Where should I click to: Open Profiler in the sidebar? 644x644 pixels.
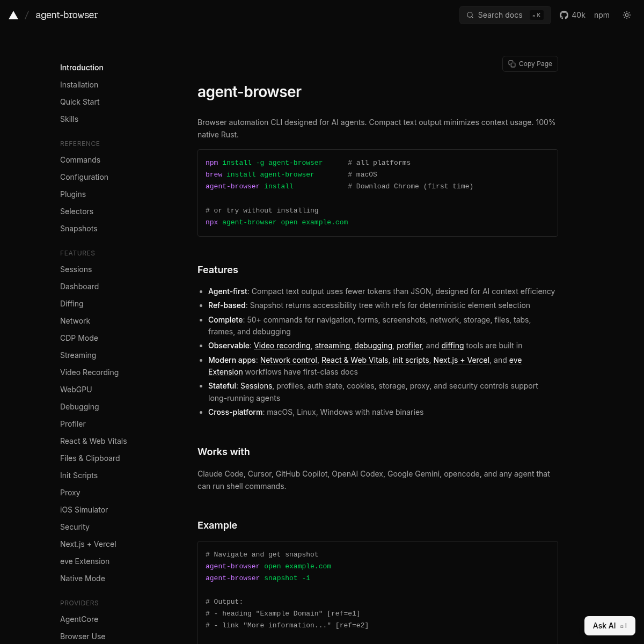click(x=73, y=424)
